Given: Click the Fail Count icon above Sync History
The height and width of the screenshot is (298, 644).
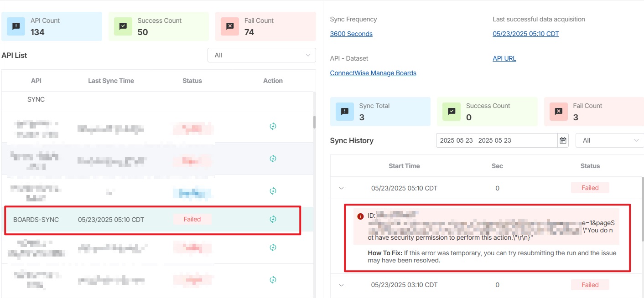Looking at the screenshot, I should tap(558, 112).
